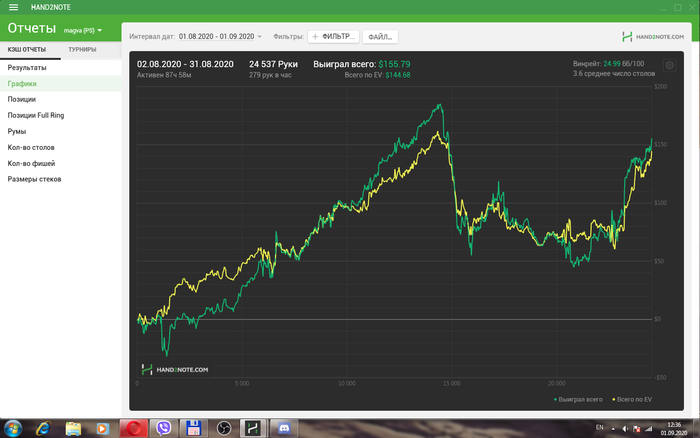Toggle the Выиграл всего legend series
Screen dimensions: 700x438
coord(578,400)
